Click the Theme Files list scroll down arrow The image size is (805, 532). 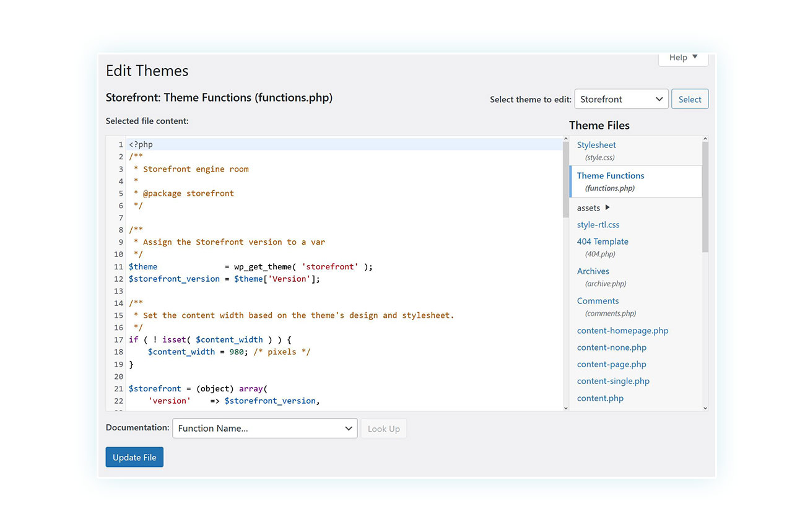point(705,408)
